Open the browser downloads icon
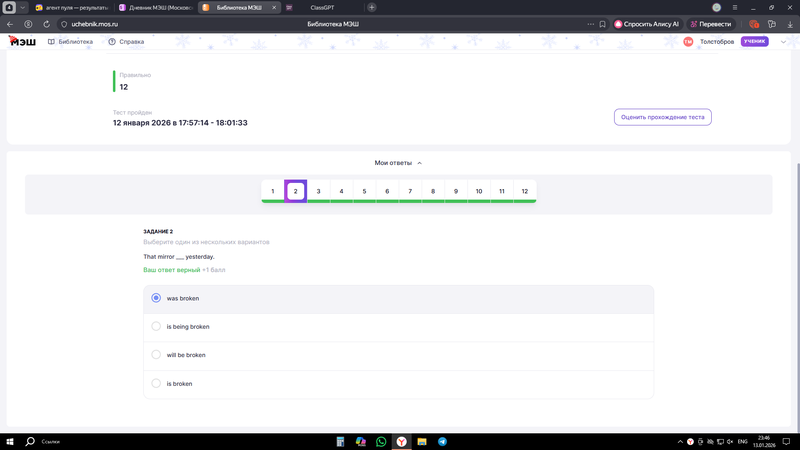Image resolution: width=800 pixels, height=450 pixels. (790, 24)
